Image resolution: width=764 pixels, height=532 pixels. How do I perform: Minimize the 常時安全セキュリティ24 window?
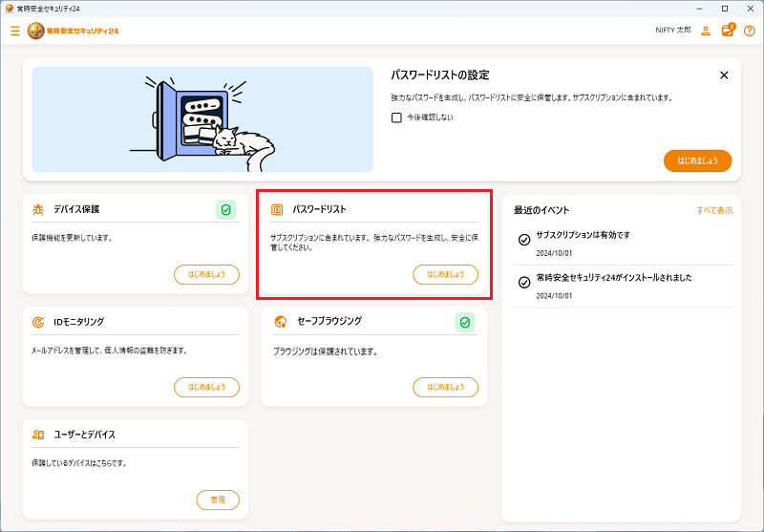(x=700, y=9)
